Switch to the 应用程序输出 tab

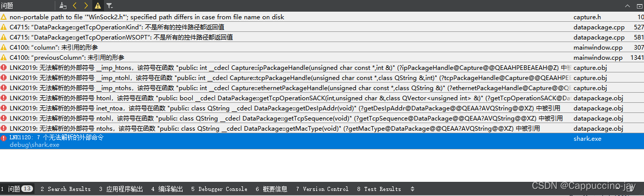point(121,189)
